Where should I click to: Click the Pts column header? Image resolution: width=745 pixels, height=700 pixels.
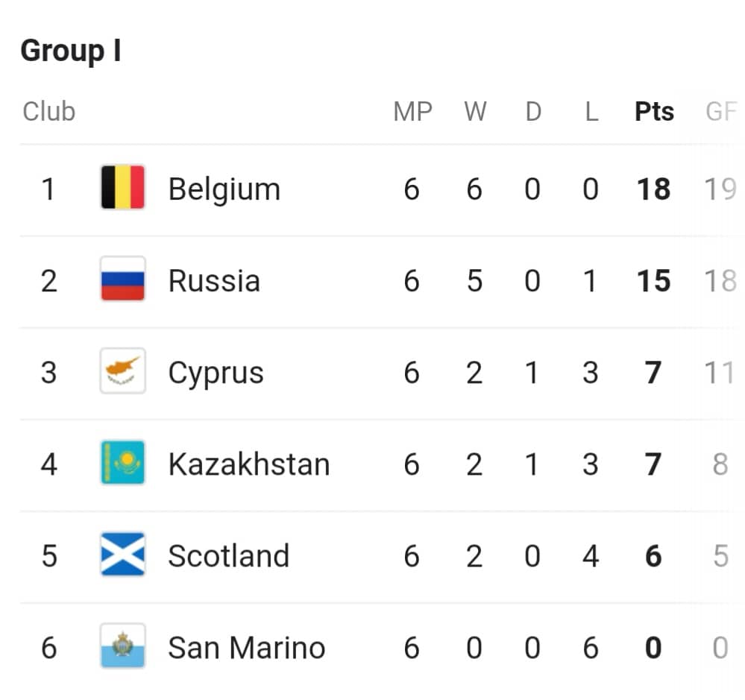654,112
